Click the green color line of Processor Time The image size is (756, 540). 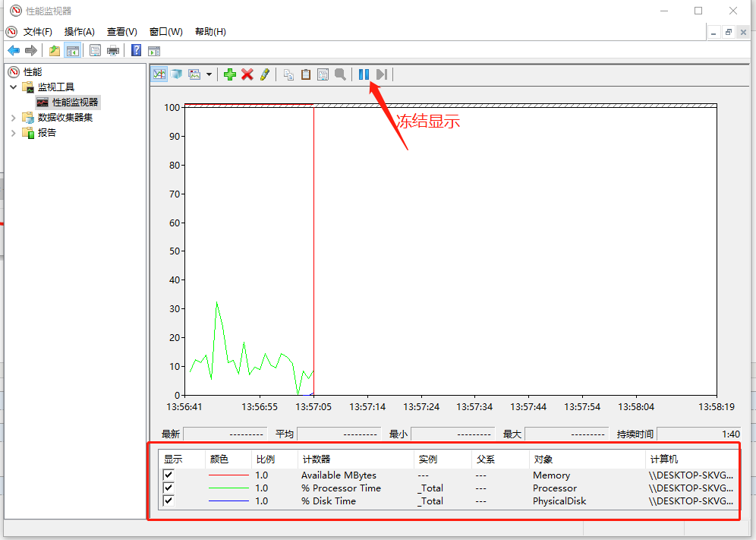(x=228, y=488)
